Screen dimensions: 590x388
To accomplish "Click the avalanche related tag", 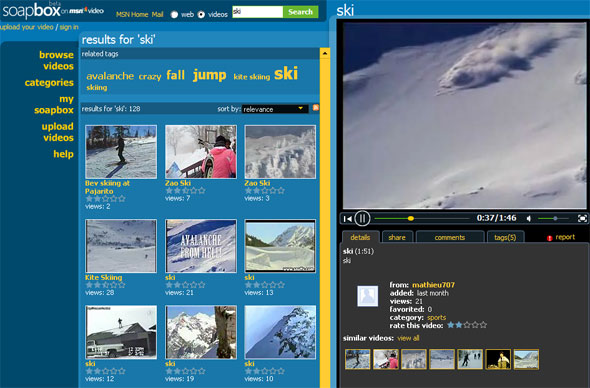I will pos(110,76).
